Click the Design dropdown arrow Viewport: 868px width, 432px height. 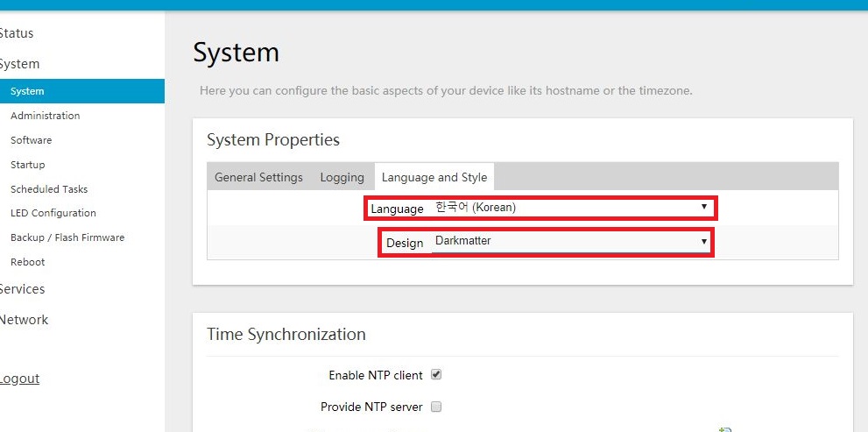click(703, 242)
